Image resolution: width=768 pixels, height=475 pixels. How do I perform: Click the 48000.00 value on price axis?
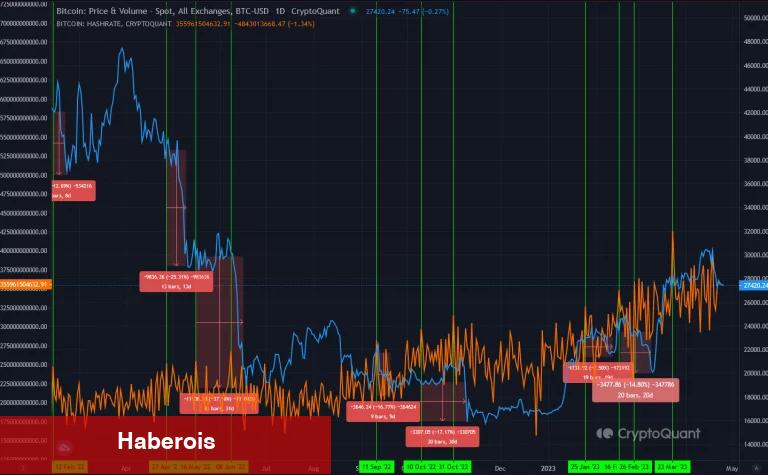755,42
